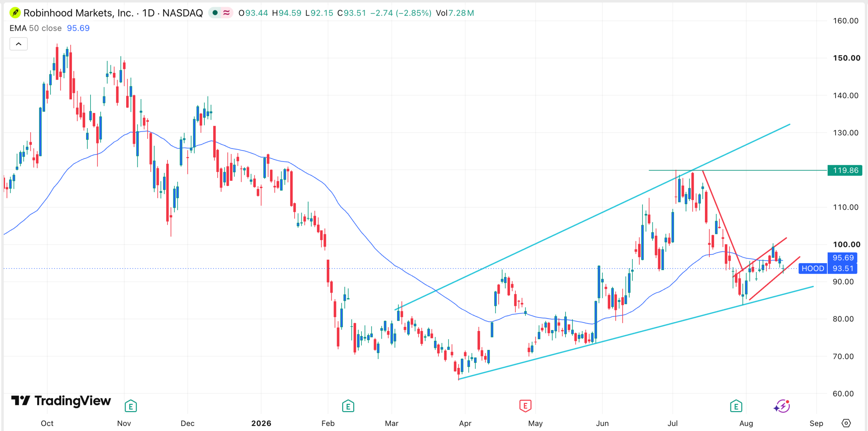This screenshot has width=868, height=431.
Task: Click the HOOD 93.51 last price label
Action: pos(828,269)
